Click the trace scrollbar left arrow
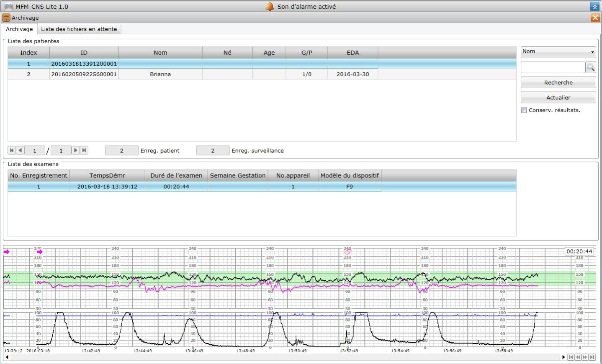The height and width of the screenshot is (364, 602). (7, 357)
